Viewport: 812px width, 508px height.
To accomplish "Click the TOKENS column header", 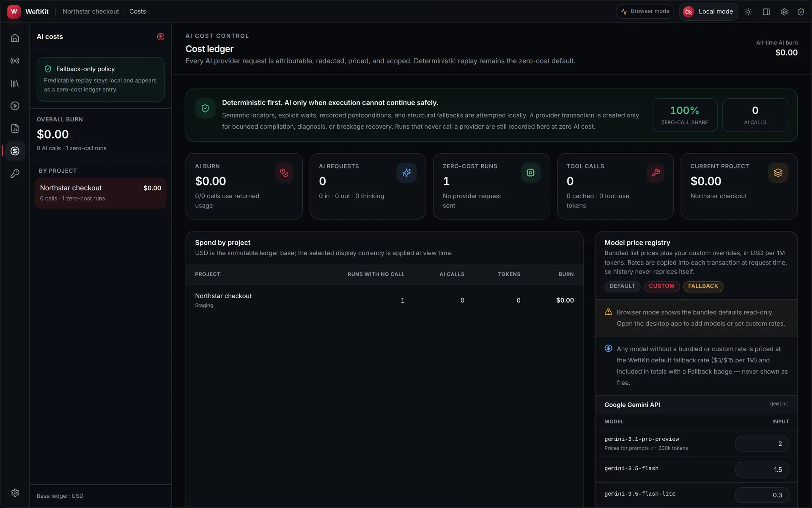I will pyautogui.click(x=509, y=274).
